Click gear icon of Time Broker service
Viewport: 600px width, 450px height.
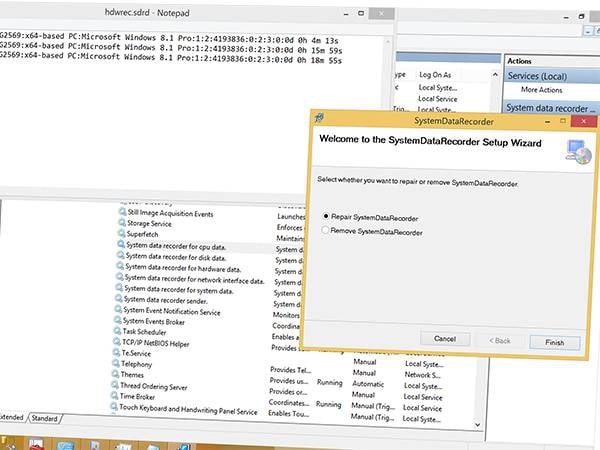(114, 395)
